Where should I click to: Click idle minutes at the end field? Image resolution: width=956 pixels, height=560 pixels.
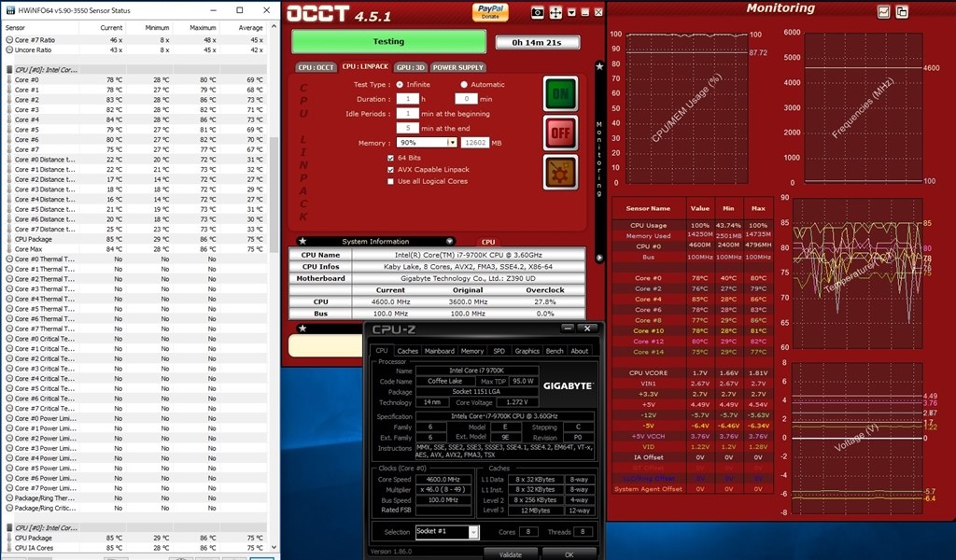[x=407, y=128]
